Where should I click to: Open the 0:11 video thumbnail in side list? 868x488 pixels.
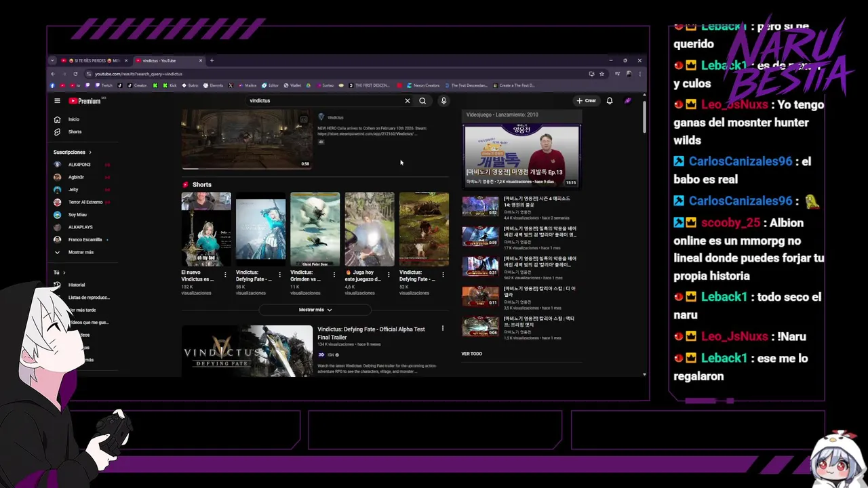[480, 296]
